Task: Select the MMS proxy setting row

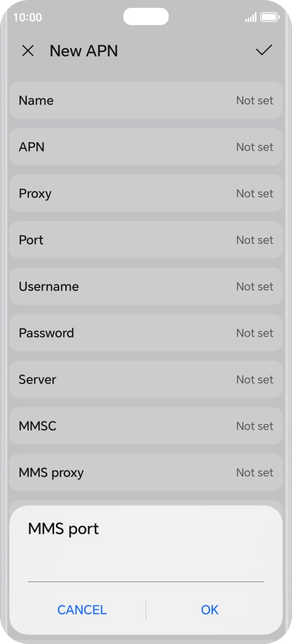Action: click(146, 472)
